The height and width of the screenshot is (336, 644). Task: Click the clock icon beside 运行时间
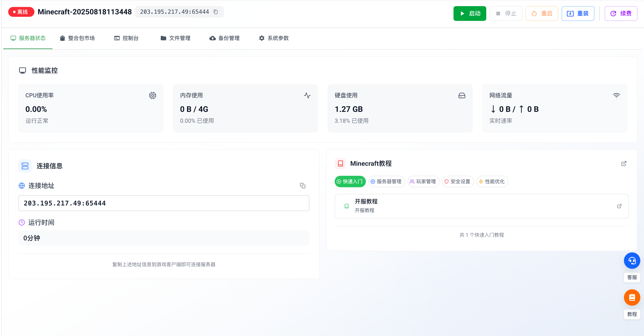pyautogui.click(x=22, y=222)
